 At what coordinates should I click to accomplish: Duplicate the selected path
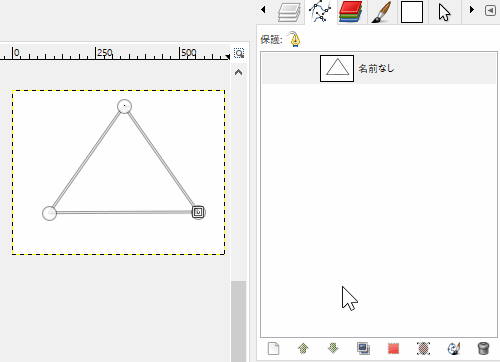tap(363, 348)
